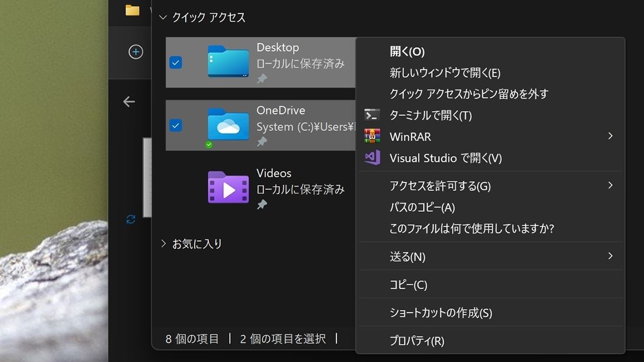Viewport: 644px width, 362px height.
Task: Click the Terminal icon in context menu
Action: 372,115
